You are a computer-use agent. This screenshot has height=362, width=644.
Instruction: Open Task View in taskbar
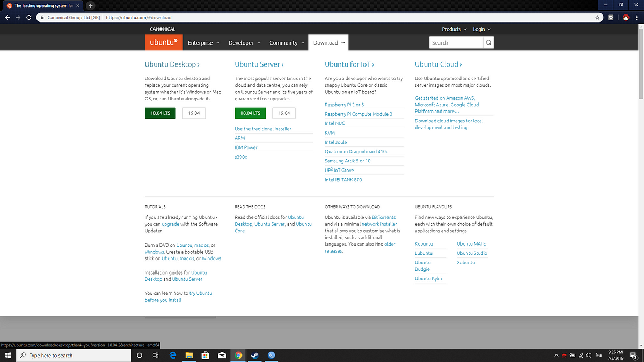[155, 355]
